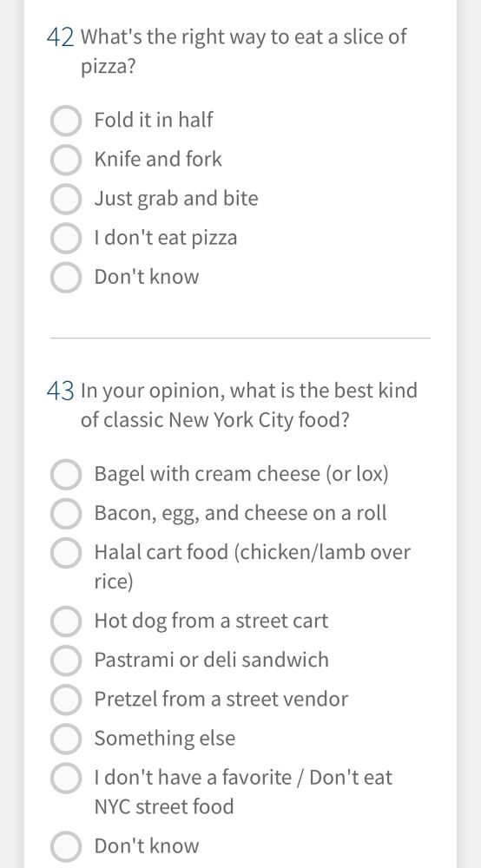Click the "Fold it in half" label text
This screenshot has height=868, width=481.
154,120
